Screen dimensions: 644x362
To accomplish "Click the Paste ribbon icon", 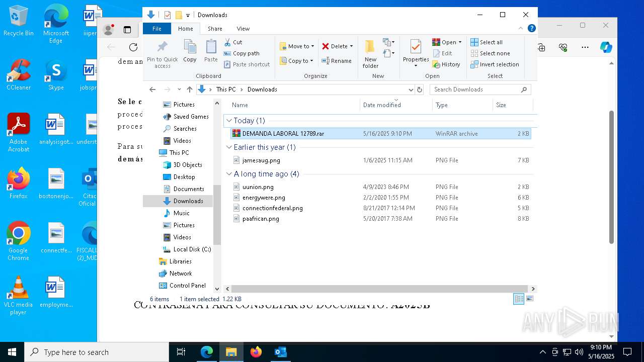I will 211,51.
